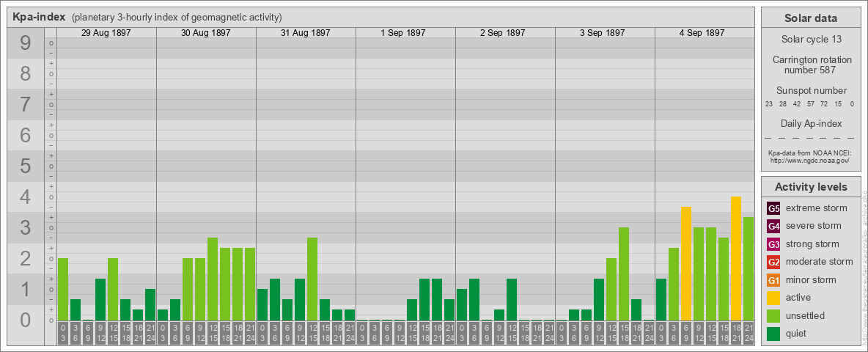The width and height of the screenshot is (868, 352).
Task: Click the G5 extreme storm legend swatch
Action: tap(773, 209)
